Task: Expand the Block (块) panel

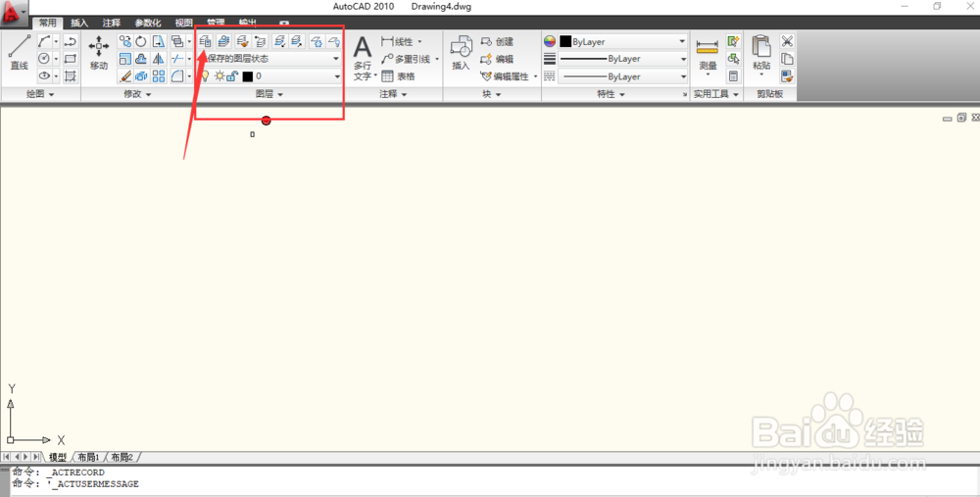Action: point(492,94)
